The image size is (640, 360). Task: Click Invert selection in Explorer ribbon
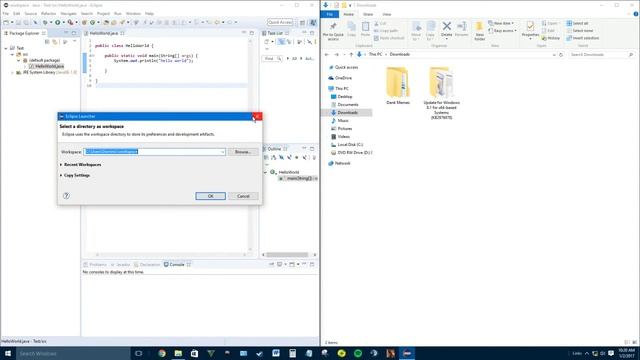tap(583, 38)
